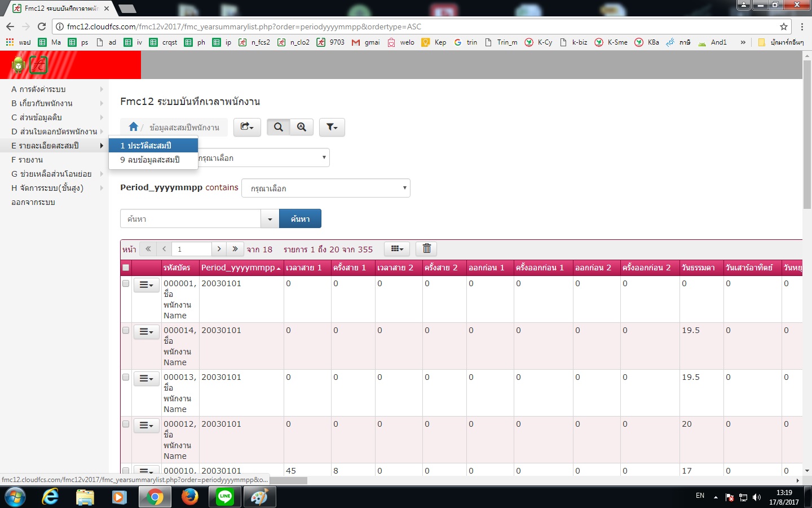
Task: Click the browser back arrow
Action: [10, 27]
